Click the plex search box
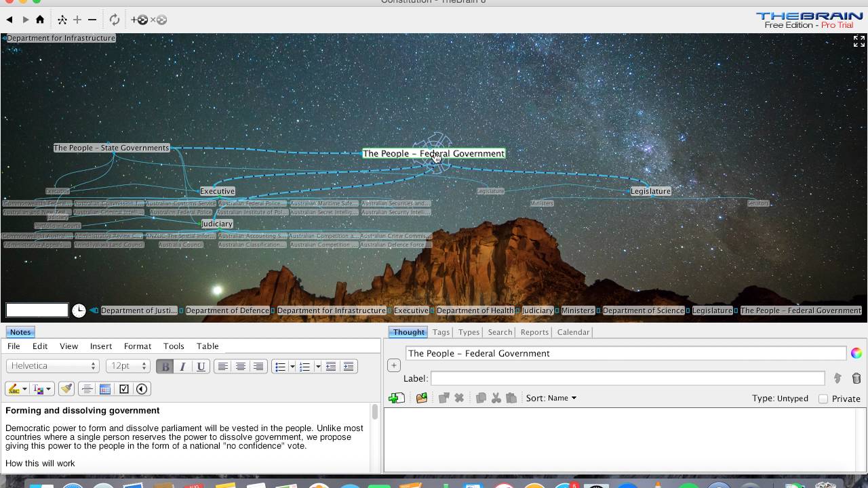The image size is (868, 488). [37, 310]
